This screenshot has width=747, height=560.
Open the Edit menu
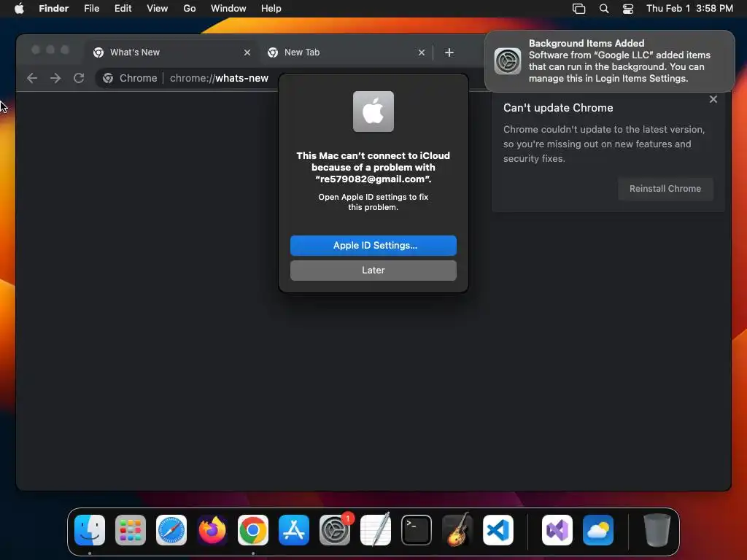(123, 9)
